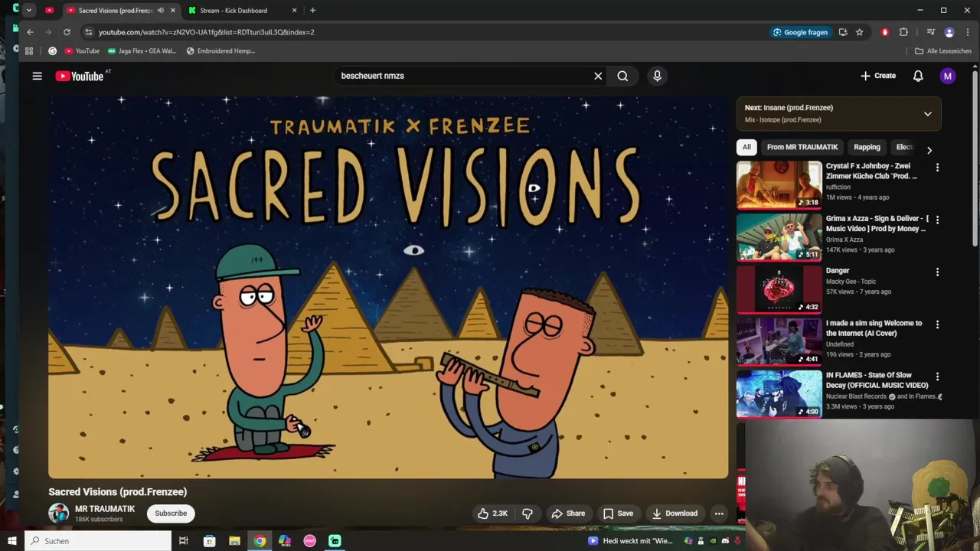View site information icon in address bar
This screenshot has height=551, width=980.
[89, 32]
